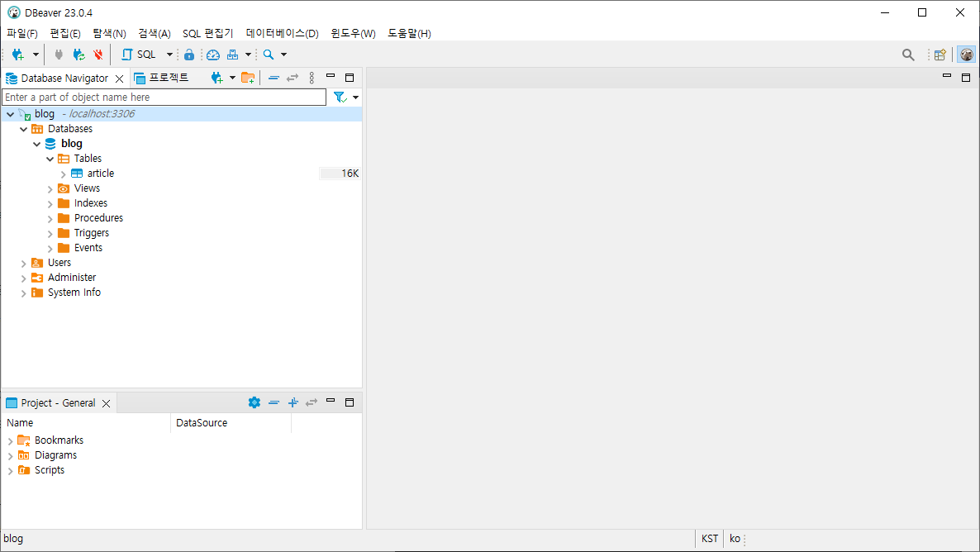Viewport: 980px width, 552px height.
Task: Minimize the empty editor area
Action: click(x=947, y=76)
